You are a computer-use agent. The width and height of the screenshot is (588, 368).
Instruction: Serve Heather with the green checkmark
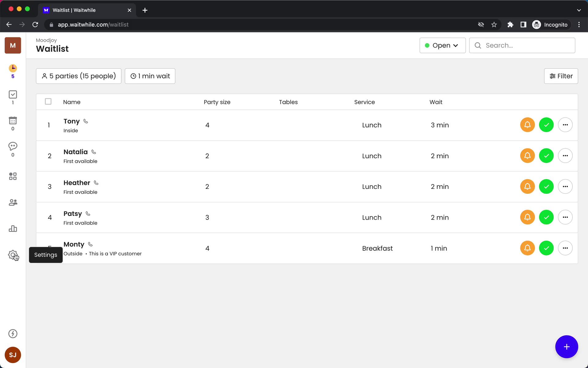[x=546, y=186]
